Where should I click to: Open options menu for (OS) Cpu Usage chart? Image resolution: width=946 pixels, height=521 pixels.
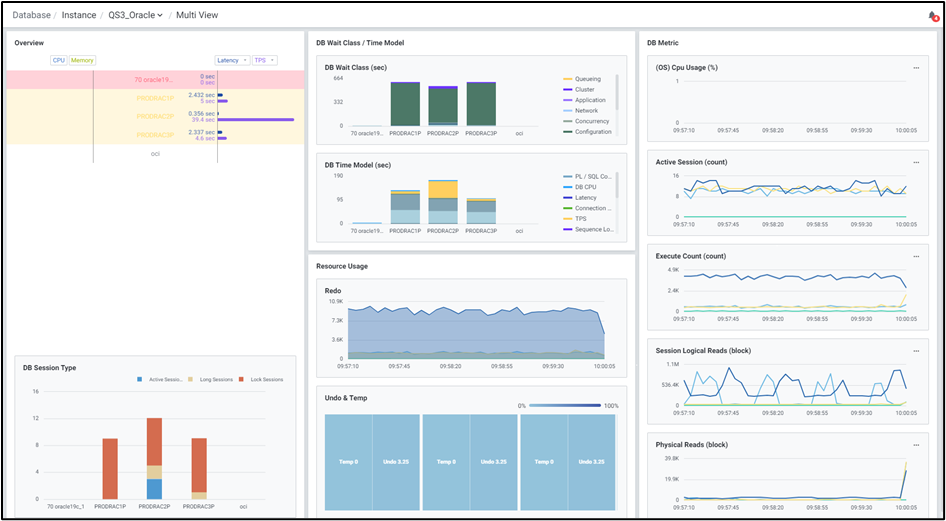916,68
